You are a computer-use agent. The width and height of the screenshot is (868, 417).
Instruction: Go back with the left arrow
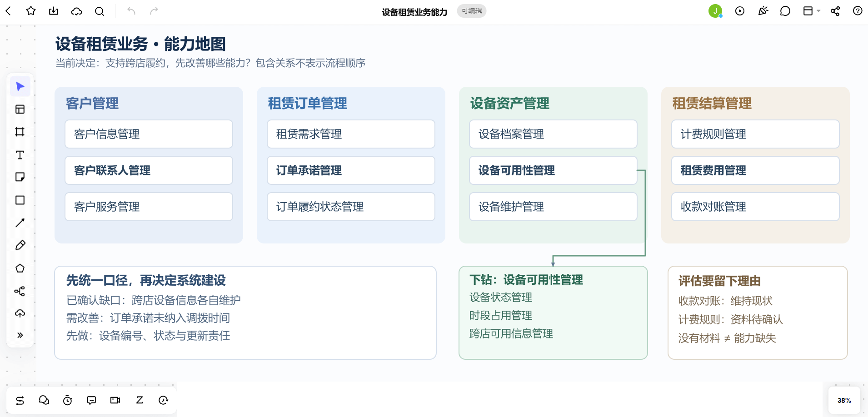[8, 11]
